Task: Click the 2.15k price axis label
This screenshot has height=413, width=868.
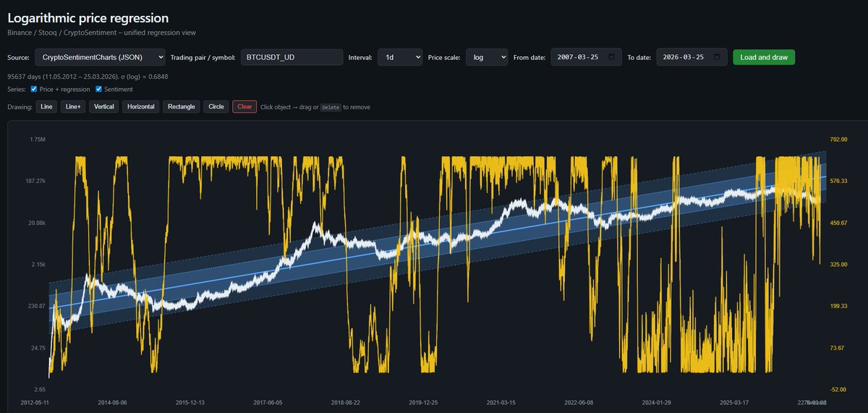Action: (37, 265)
